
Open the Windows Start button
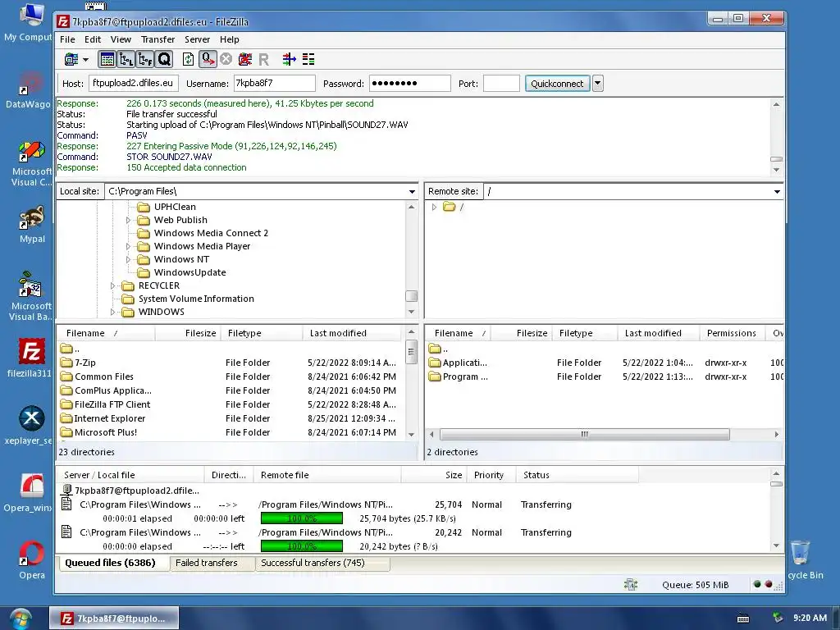coord(20,619)
